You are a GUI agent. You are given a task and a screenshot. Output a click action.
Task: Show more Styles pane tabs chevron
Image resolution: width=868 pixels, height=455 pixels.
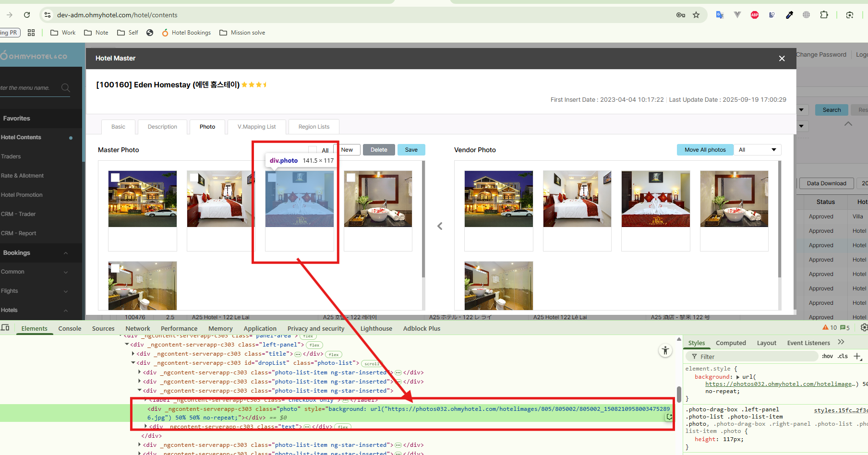pyautogui.click(x=841, y=342)
